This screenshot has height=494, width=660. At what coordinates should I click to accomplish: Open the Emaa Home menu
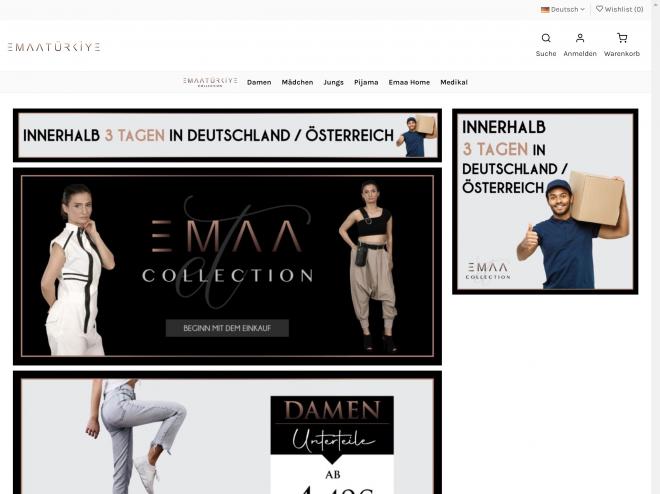409,82
